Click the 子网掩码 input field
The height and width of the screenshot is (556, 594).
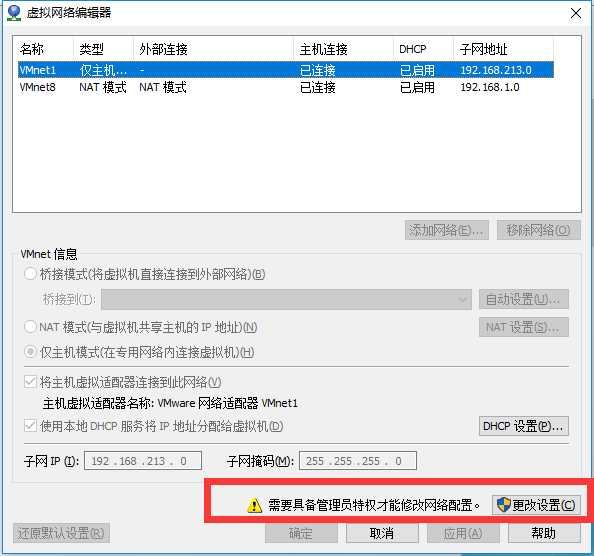(358, 461)
